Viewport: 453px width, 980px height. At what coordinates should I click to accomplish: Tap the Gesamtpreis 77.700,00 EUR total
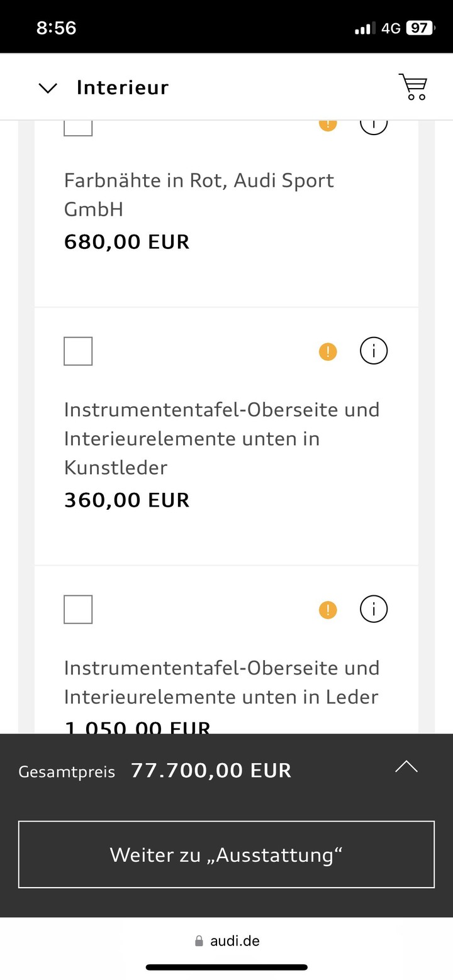coord(155,771)
